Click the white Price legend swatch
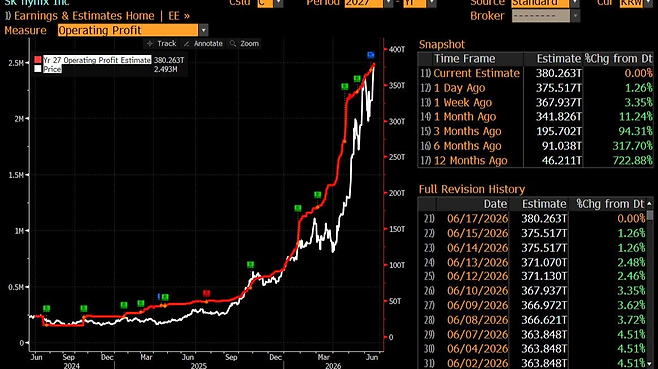Image resolution: width=658 pixels, height=369 pixels. [38, 69]
